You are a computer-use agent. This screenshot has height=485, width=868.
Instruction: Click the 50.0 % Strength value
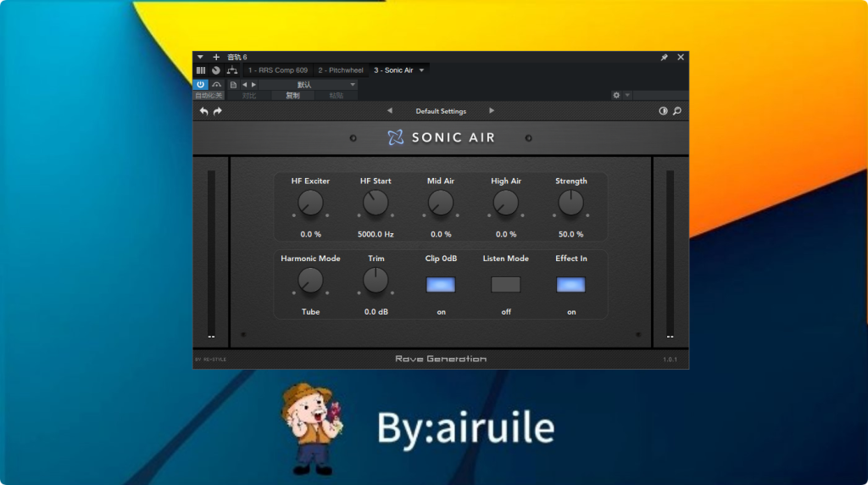pyautogui.click(x=570, y=234)
